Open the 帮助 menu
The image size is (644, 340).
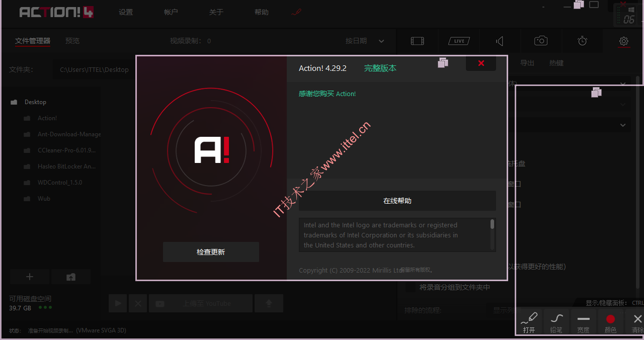pyautogui.click(x=262, y=12)
